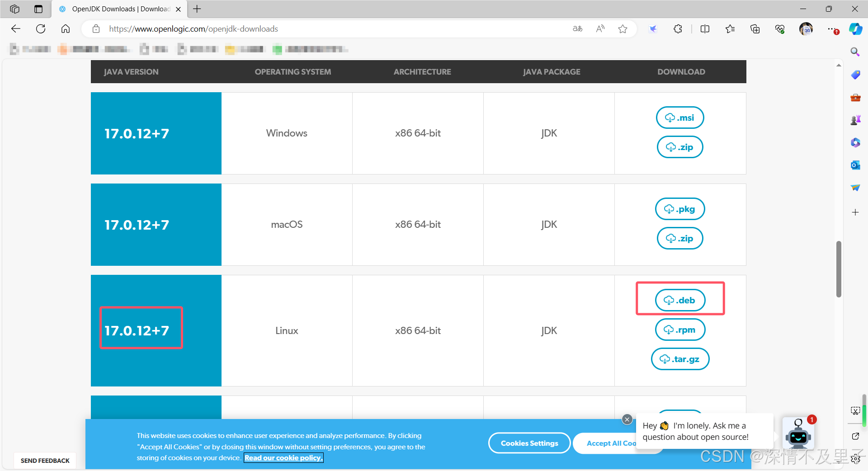
Task: Click the Java Version column header
Action: 131,72
